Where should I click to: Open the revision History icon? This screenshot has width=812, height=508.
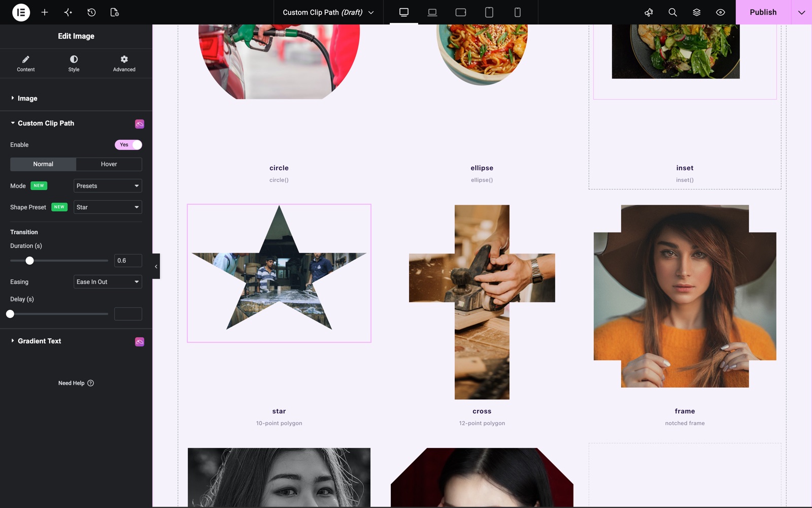point(91,12)
